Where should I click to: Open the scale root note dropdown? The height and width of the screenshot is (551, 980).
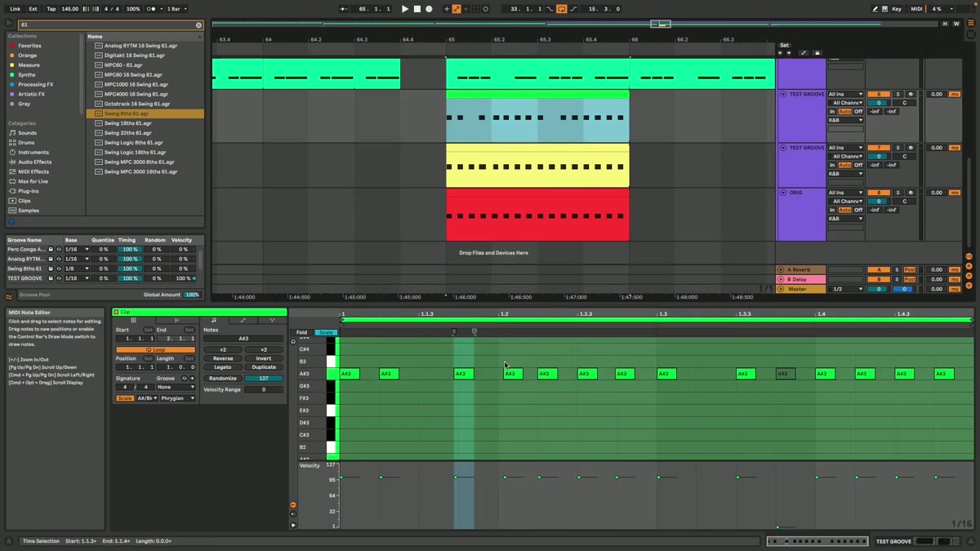pos(147,398)
